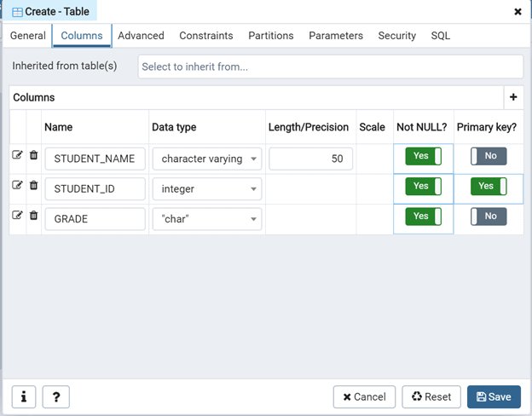
Task: Open the SQL tab
Action: pos(440,36)
